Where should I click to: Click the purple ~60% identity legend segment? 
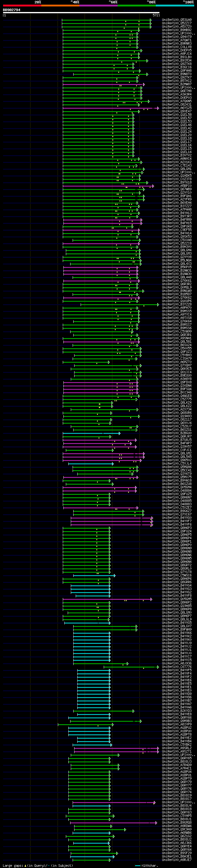(x=98, y=6)
